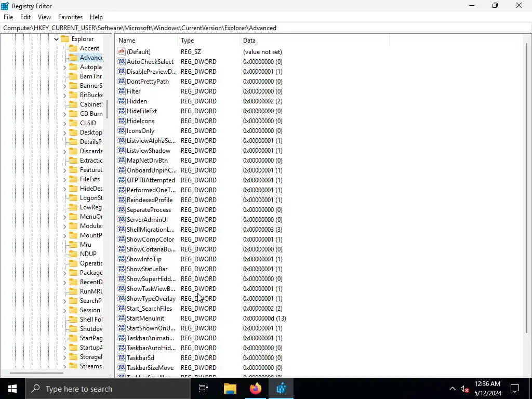Open File Explorer from the taskbar
Screen dimensions: 532x399
(x=230, y=389)
